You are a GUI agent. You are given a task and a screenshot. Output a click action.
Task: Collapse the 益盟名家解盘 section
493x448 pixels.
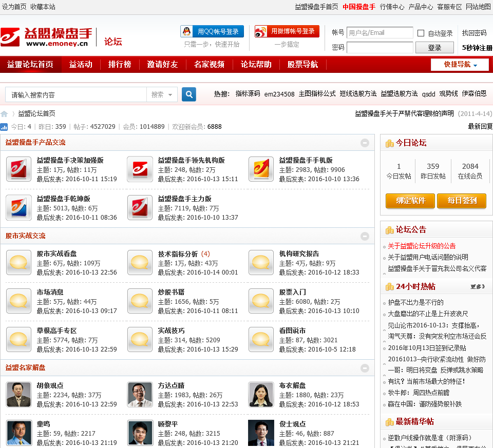[x=365, y=368]
